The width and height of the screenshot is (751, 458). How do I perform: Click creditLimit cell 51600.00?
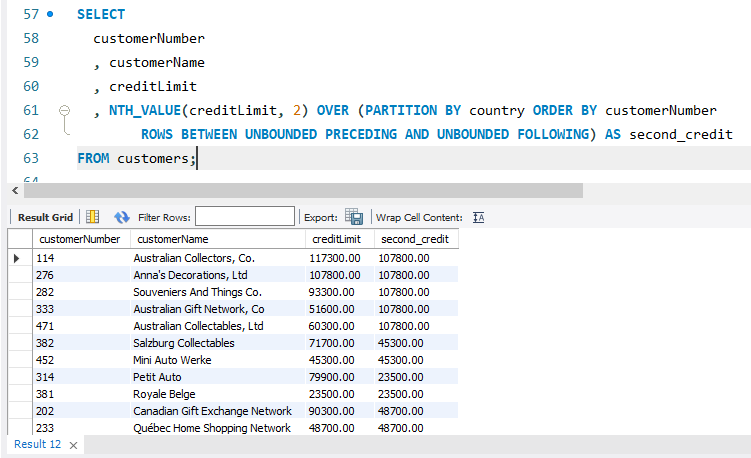coord(340,309)
